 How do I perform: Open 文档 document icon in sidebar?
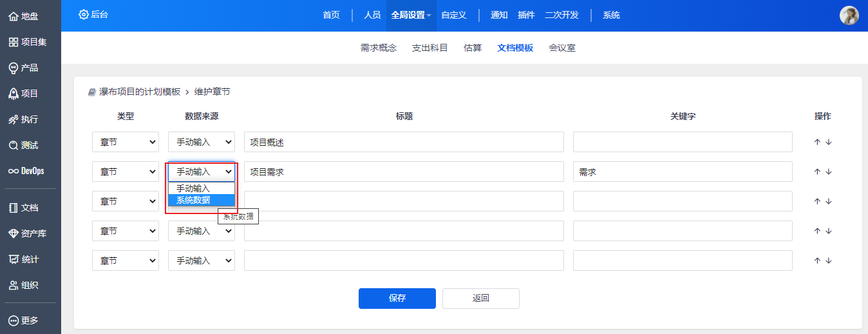click(x=13, y=208)
